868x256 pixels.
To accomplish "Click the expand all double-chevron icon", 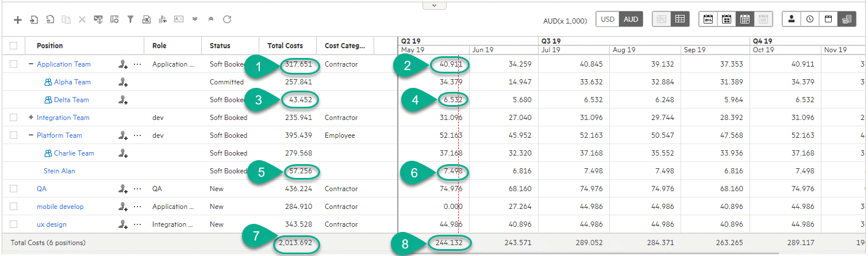I will pyautogui.click(x=195, y=20).
